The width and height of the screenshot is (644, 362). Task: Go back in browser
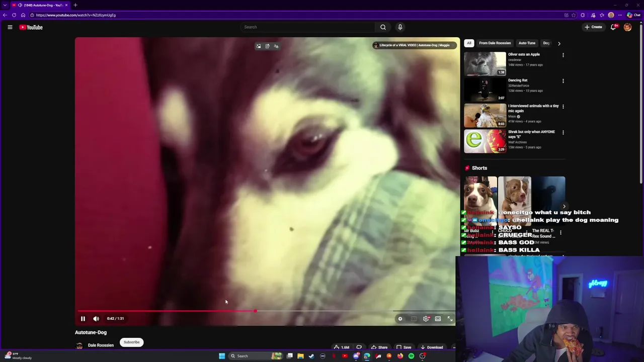(5, 15)
